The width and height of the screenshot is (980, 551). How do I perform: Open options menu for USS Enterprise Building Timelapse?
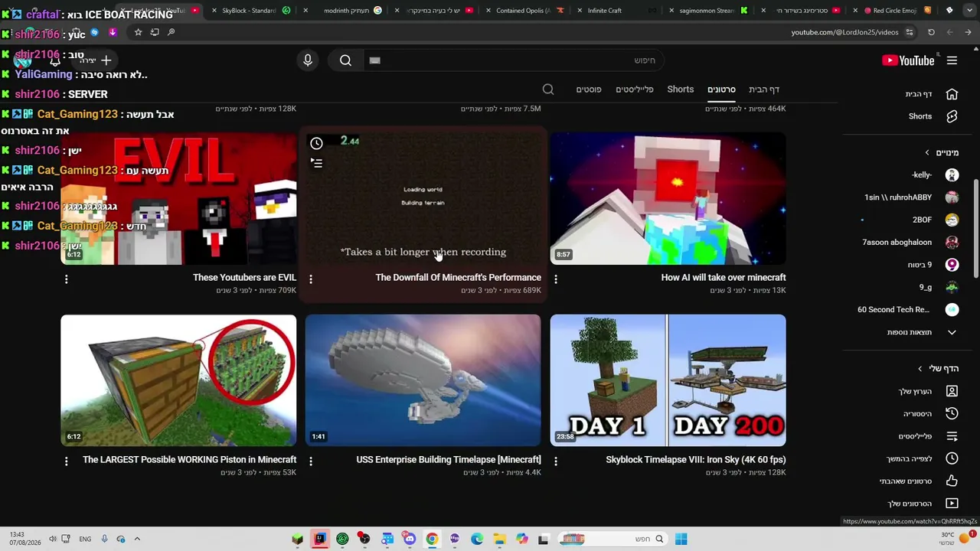pos(311,461)
